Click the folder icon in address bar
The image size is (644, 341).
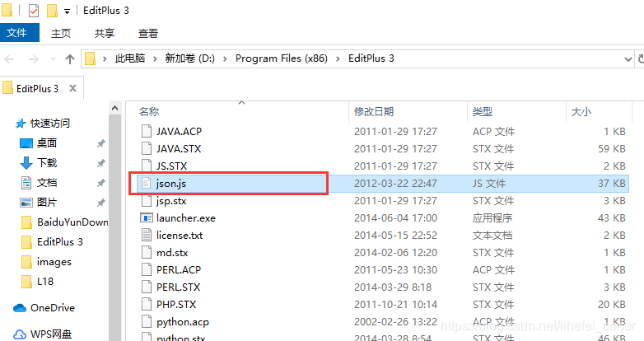tap(90, 58)
